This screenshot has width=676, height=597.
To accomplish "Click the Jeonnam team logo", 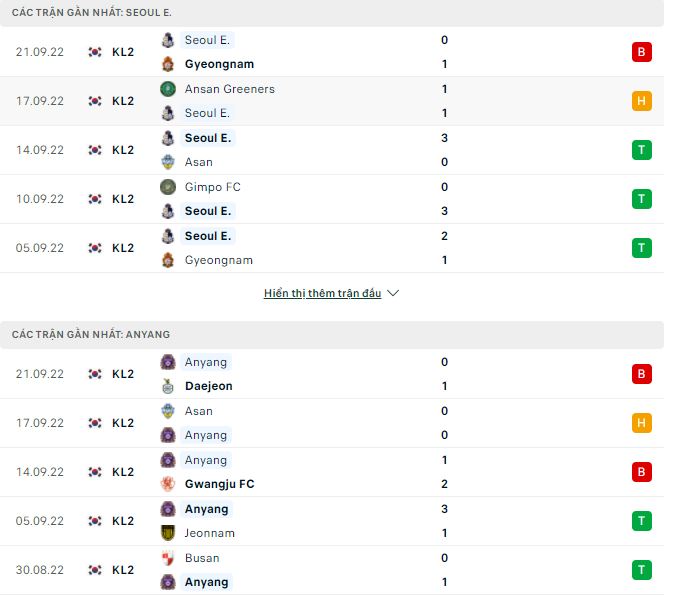I will (168, 533).
